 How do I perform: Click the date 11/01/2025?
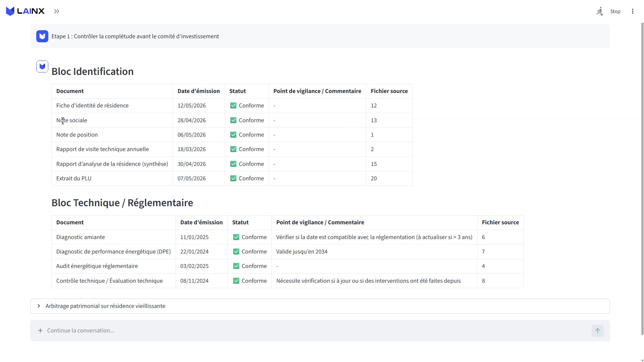pos(194,237)
